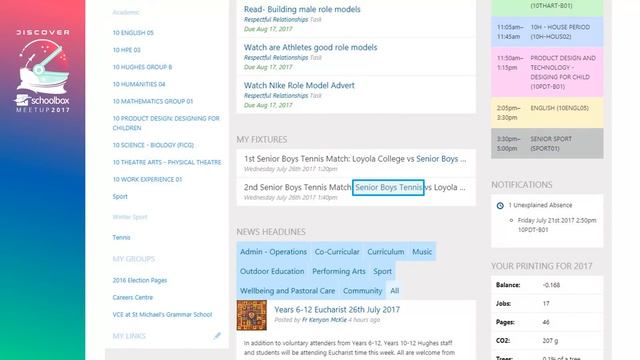The width and height of the screenshot is (640, 360).
Task: Click the pencil edit icon beside My Links
Action: tap(217, 336)
